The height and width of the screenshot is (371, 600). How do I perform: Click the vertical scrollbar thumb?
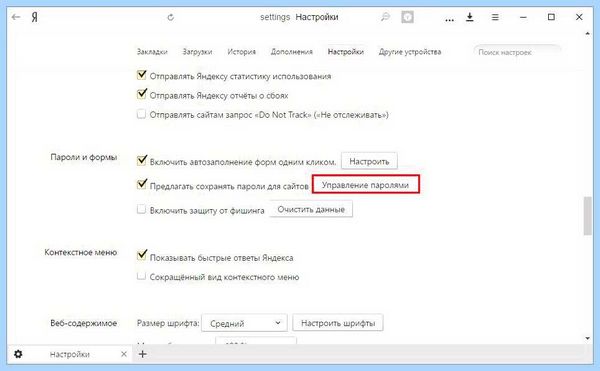click(587, 216)
